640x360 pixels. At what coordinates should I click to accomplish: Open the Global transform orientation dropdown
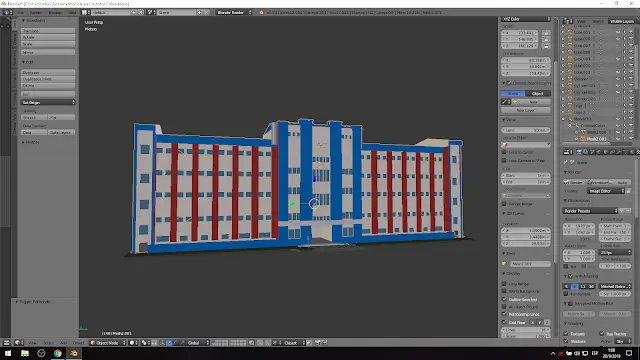(198, 343)
